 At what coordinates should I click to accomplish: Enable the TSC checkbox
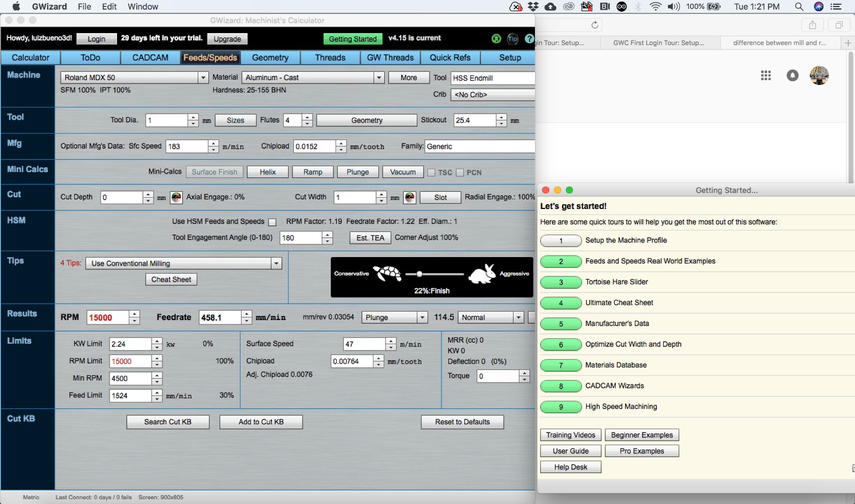[x=431, y=173]
